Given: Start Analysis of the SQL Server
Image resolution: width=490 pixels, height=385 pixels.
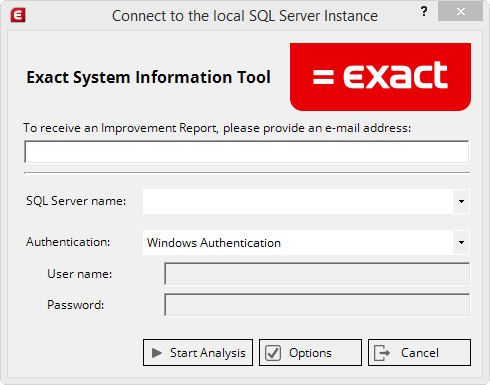Looking at the screenshot, I should point(198,353).
